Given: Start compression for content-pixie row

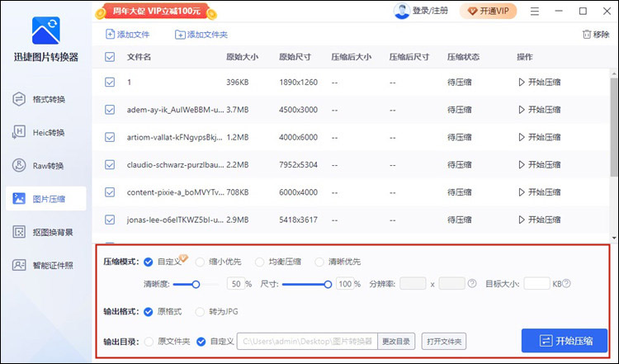Looking at the screenshot, I should [539, 192].
